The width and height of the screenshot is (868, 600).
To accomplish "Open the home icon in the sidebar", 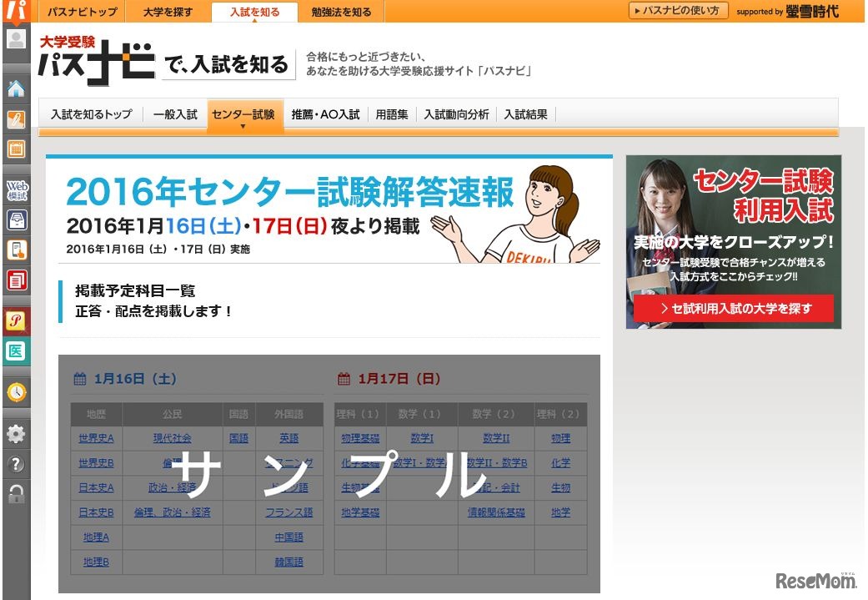I will coord(16,86).
